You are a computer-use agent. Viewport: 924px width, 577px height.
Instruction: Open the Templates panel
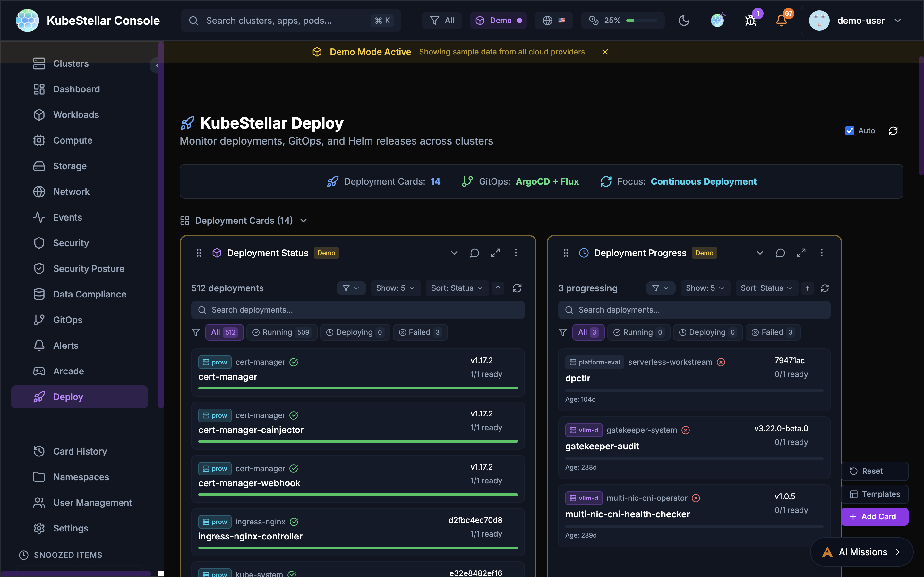point(874,494)
